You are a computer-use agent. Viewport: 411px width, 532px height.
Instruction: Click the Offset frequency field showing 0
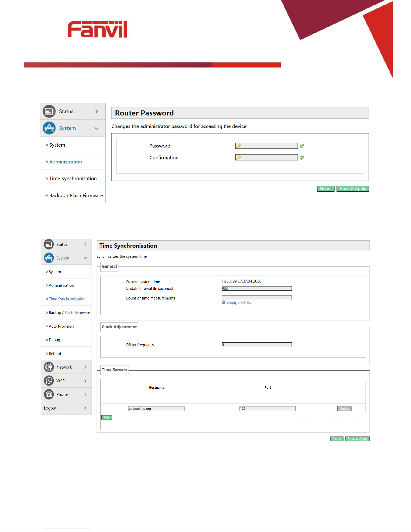pyautogui.click(x=257, y=345)
